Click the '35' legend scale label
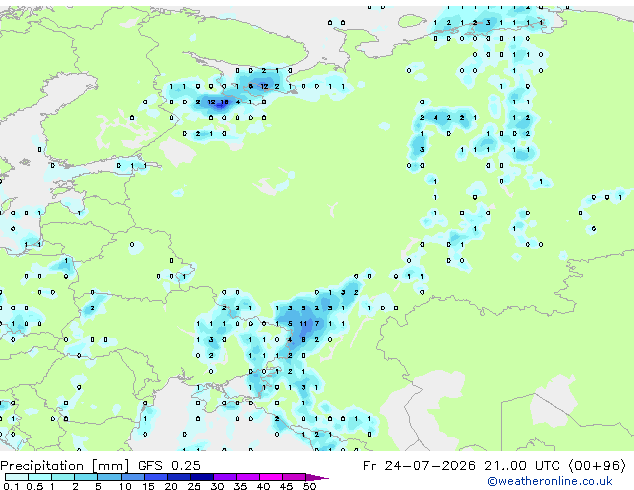 240,486
